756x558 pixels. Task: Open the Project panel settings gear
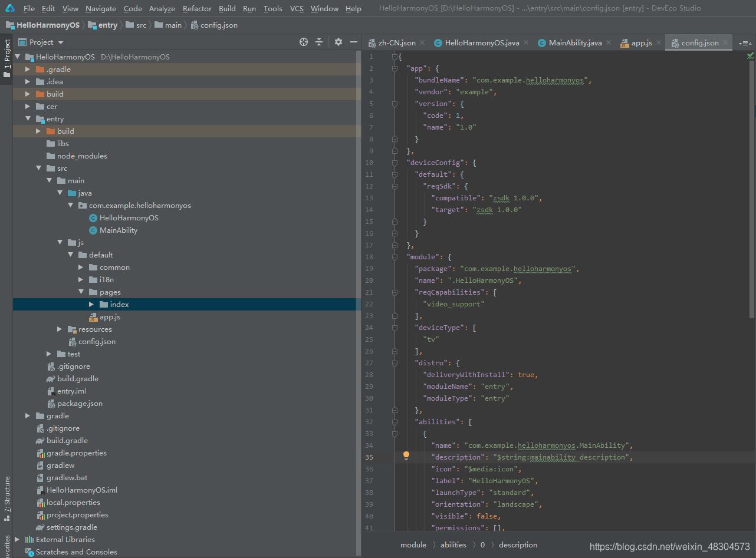point(338,42)
